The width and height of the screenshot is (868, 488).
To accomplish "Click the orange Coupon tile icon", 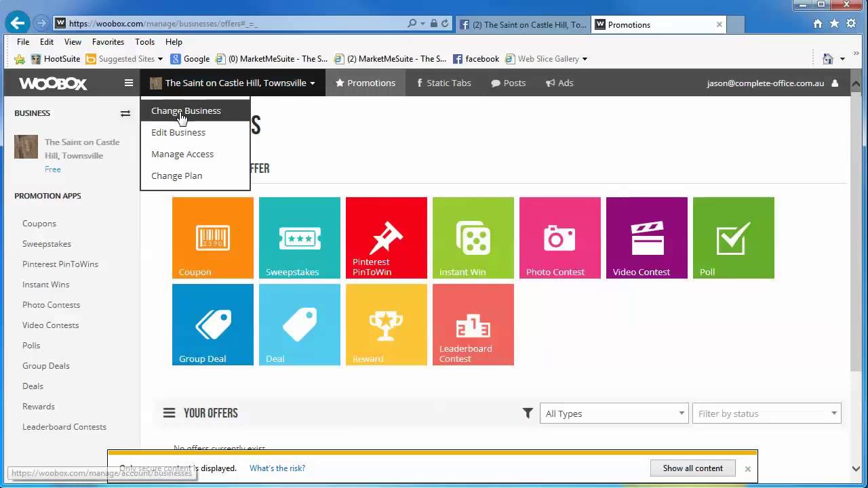I will [212, 237].
